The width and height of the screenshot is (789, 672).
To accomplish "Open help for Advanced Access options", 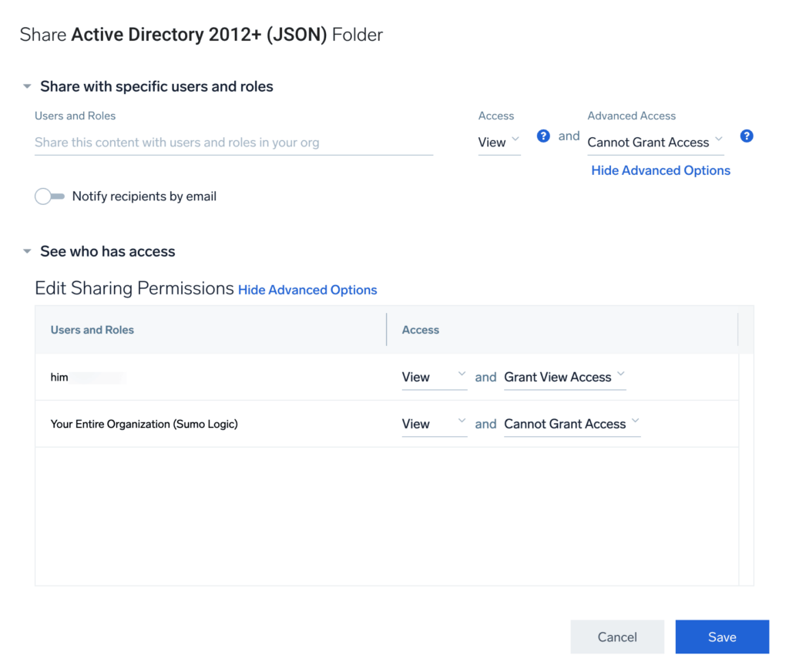I will coord(746,136).
